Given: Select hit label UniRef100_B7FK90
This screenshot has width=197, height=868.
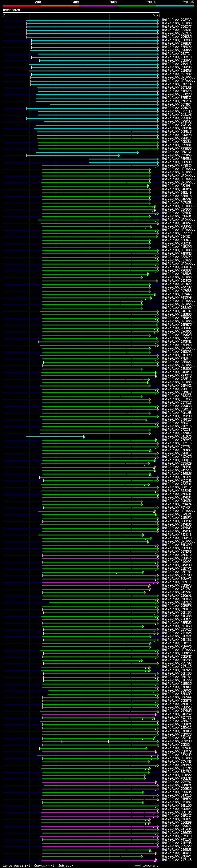Looking at the screenshot, I should click(x=177, y=47).
